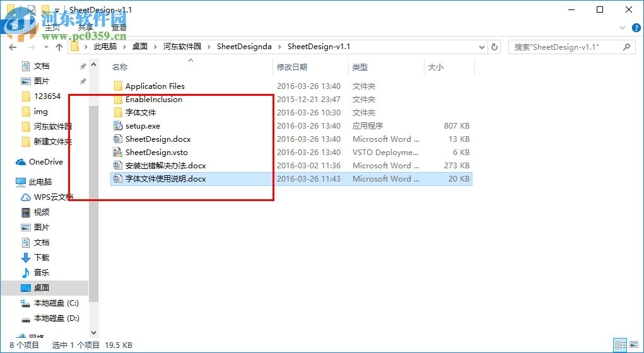This screenshot has width=644, height=353.
Task: Click the 2016-03-02 11:36 date cell
Action: (309, 165)
